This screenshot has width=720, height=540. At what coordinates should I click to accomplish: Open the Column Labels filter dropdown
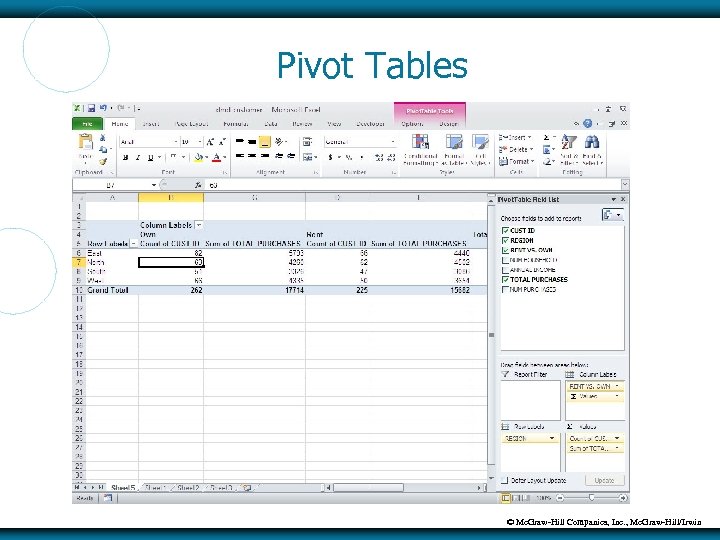tap(198, 225)
